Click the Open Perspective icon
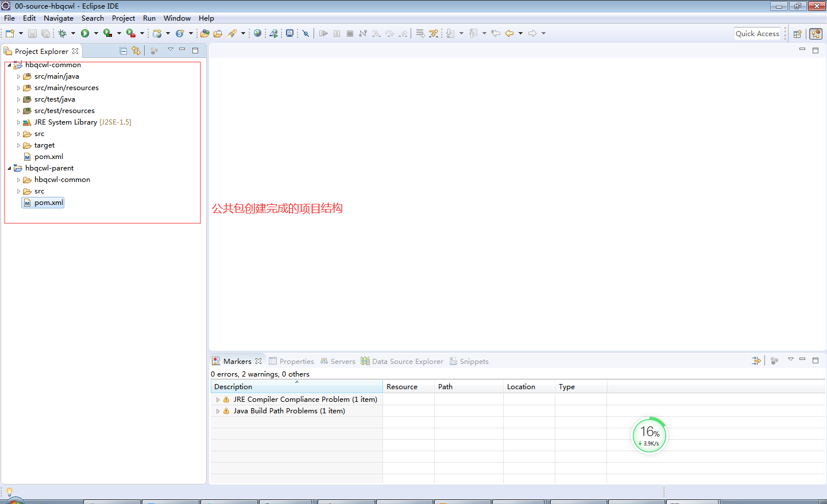Screen dimensions: 827x504 [797, 34]
